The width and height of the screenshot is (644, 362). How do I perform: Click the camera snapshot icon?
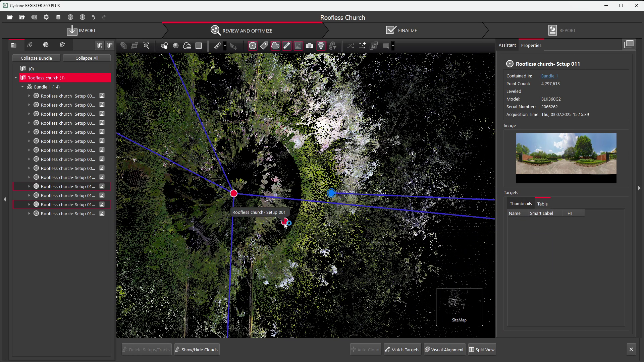pyautogui.click(x=310, y=46)
